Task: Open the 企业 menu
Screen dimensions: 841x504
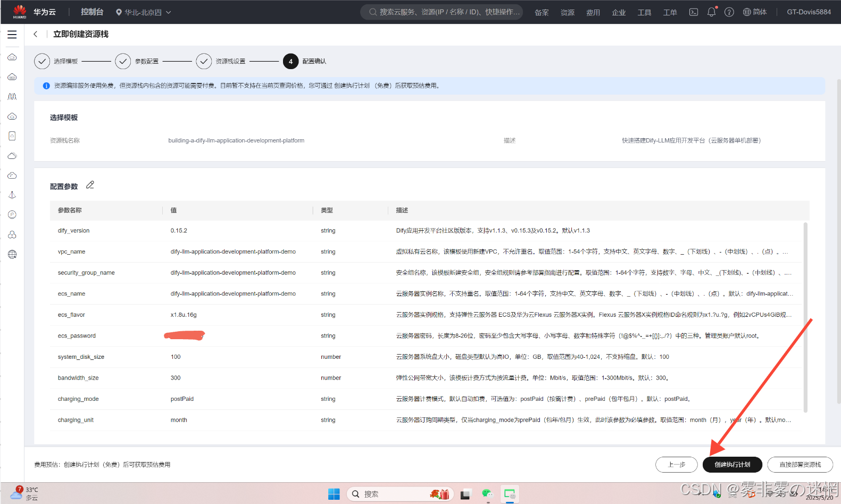Action: coord(619,12)
